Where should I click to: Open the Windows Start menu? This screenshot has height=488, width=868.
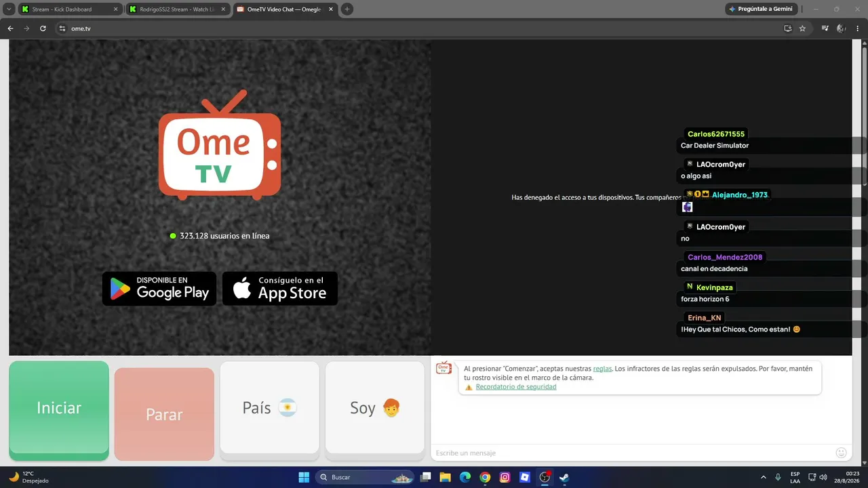(x=303, y=477)
